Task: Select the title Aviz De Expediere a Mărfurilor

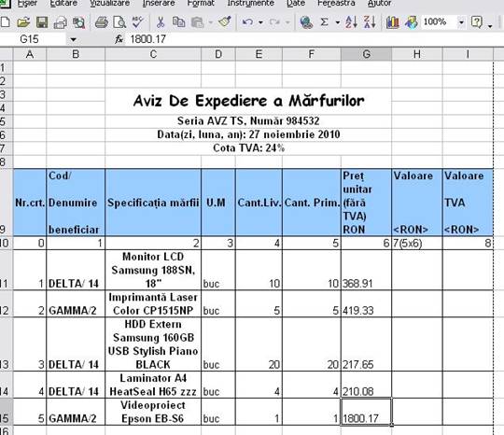Action: point(248,101)
